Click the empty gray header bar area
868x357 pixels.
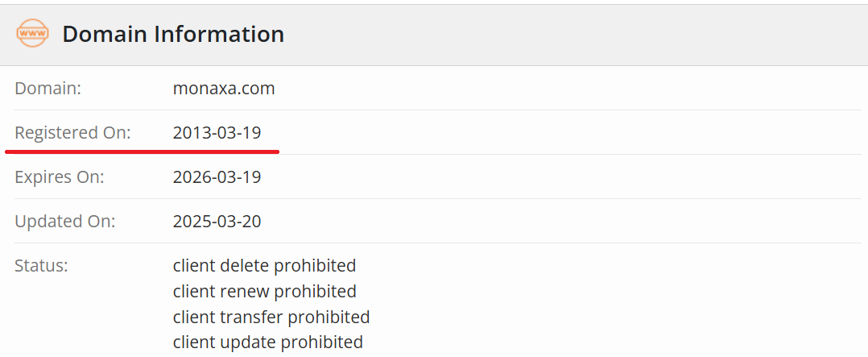pyautogui.click(x=564, y=34)
